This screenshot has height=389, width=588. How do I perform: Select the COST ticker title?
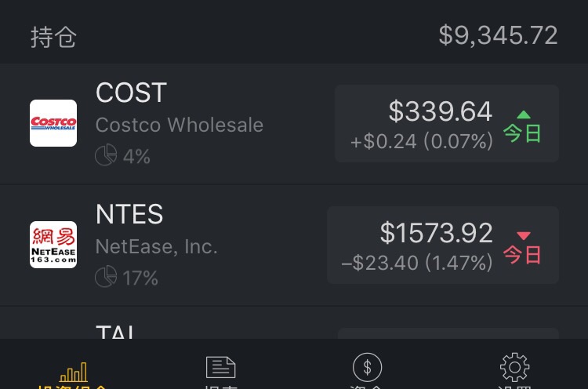tap(131, 93)
